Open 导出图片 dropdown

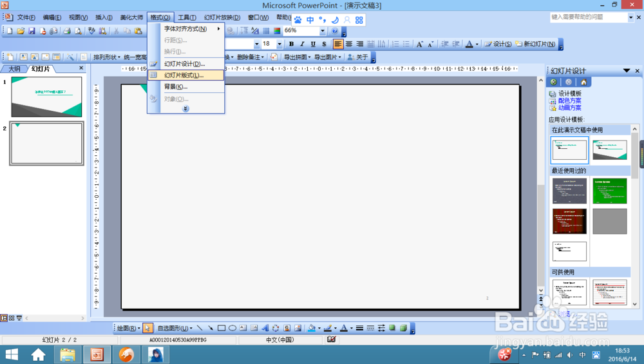[327, 57]
